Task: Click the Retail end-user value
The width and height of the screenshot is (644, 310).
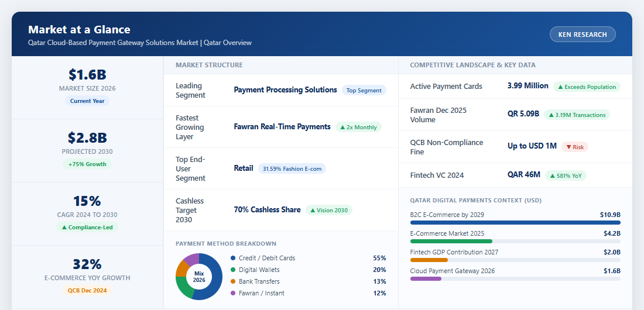Action: point(244,168)
